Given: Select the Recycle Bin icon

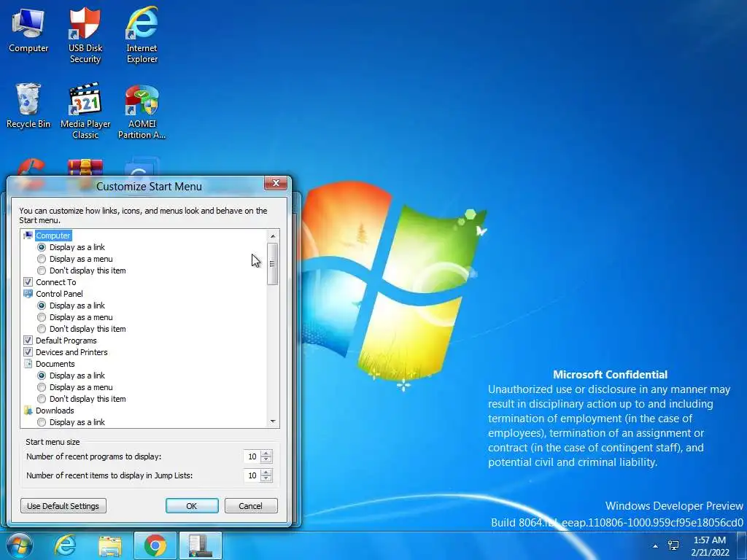Looking at the screenshot, I should click(28, 106).
